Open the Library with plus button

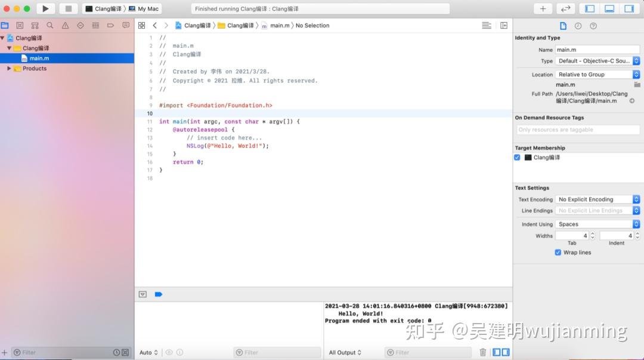pos(543,8)
